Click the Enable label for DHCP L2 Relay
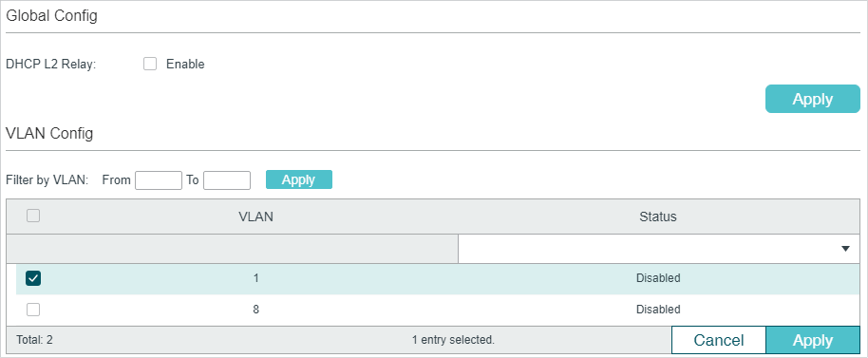 (185, 65)
